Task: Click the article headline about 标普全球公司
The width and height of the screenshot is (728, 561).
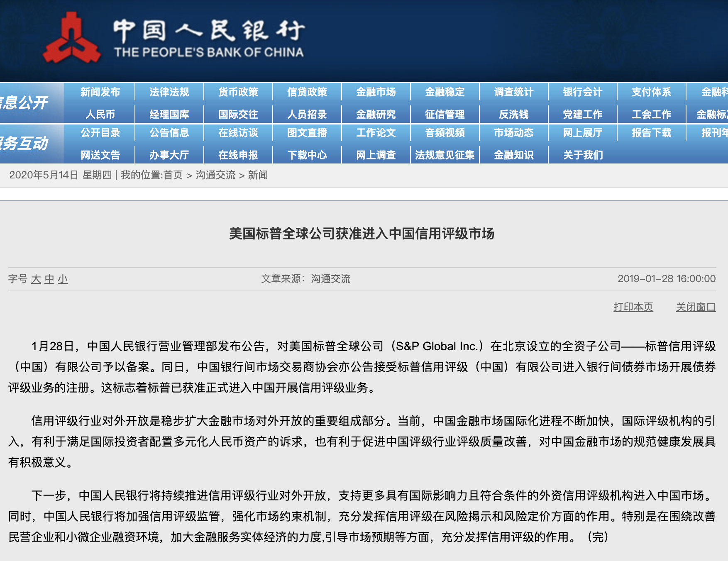Action: coord(362,234)
